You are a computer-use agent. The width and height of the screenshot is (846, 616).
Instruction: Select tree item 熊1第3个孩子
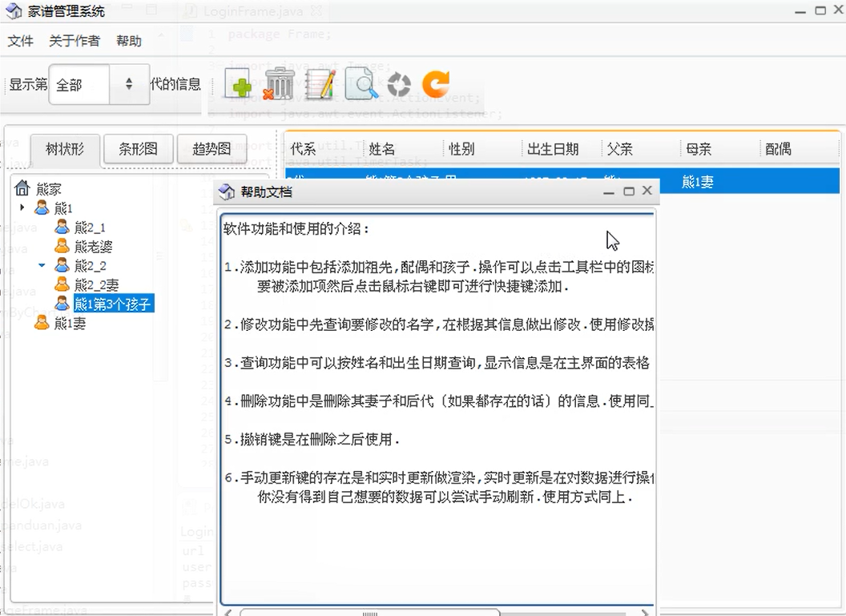coord(113,304)
